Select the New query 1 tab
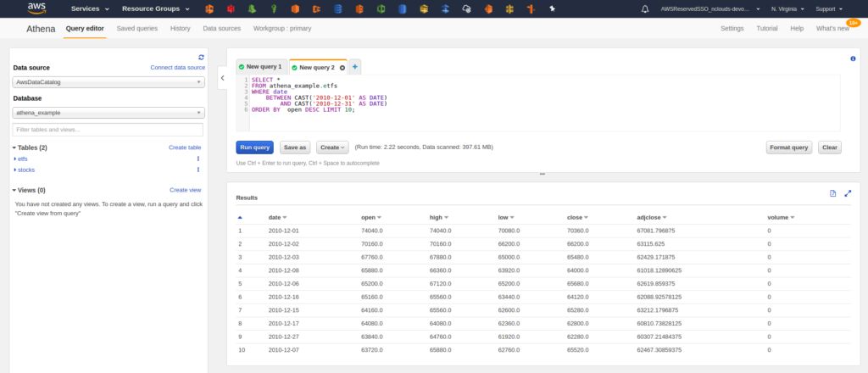Screen dimensions: 868x373 (x=261, y=67)
